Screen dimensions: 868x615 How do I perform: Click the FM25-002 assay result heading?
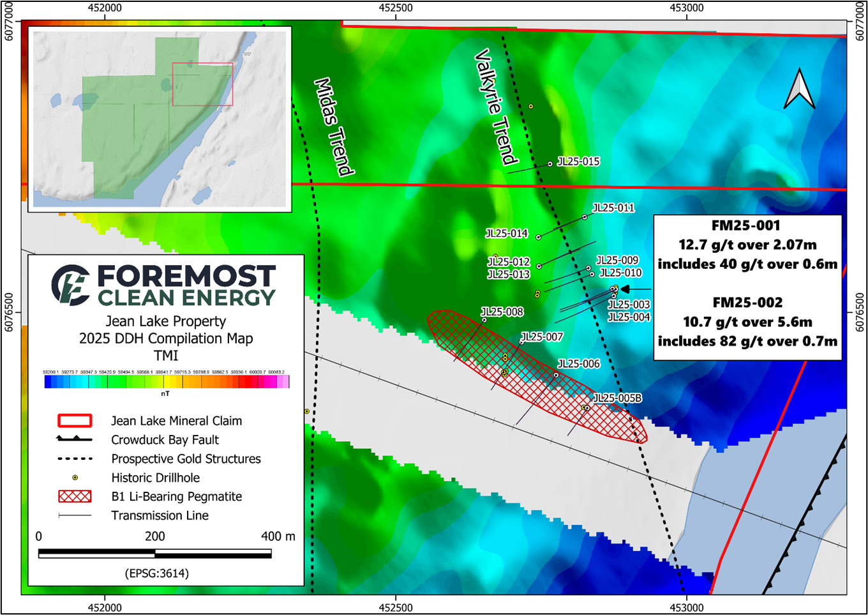coord(747,303)
